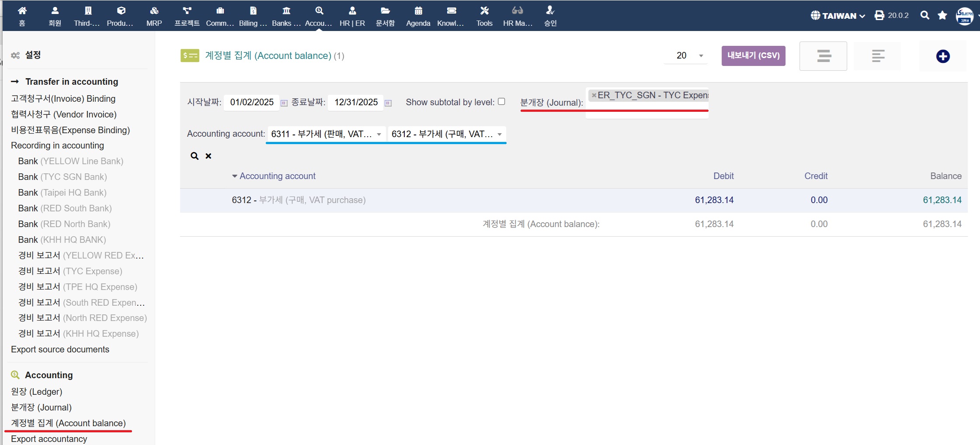Viewport: 980px width, 445px height.
Task: Open the start date calendar picker
Action: coord(284,103)
